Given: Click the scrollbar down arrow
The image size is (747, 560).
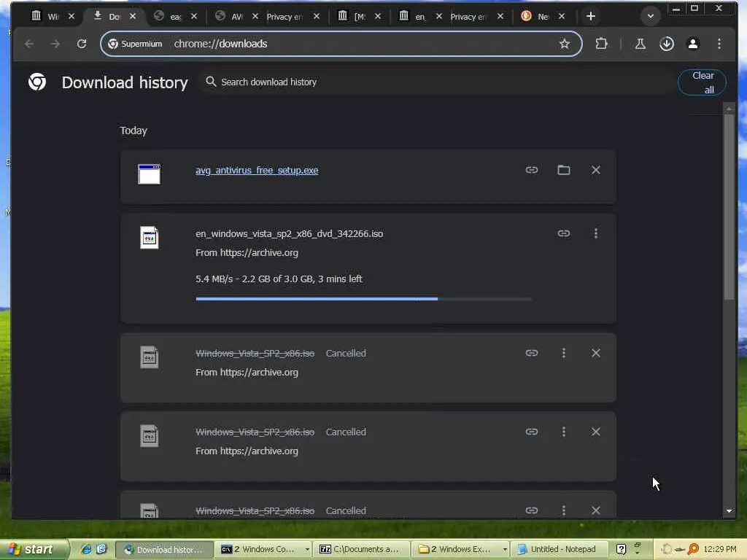Looking at the screenshot, I should [x=729, y=511].
